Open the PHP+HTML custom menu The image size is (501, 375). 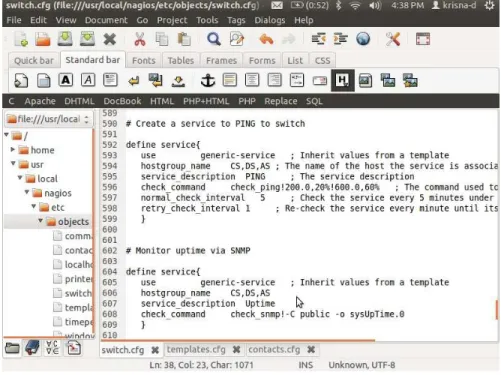[206, 101]
